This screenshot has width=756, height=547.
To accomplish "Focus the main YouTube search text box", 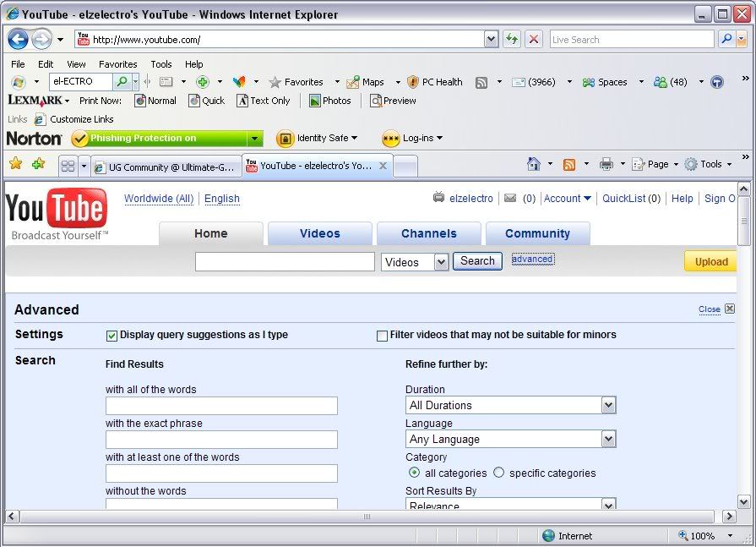I will click(285, 261).
